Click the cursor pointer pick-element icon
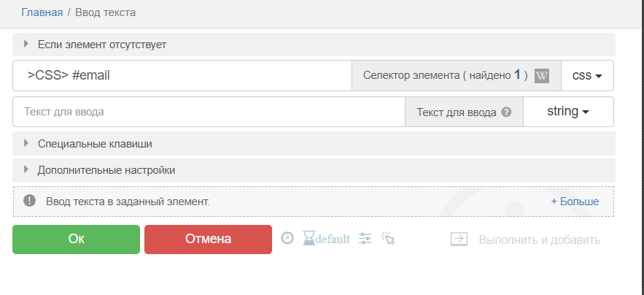The image size is (644, 295). [387, 239]
